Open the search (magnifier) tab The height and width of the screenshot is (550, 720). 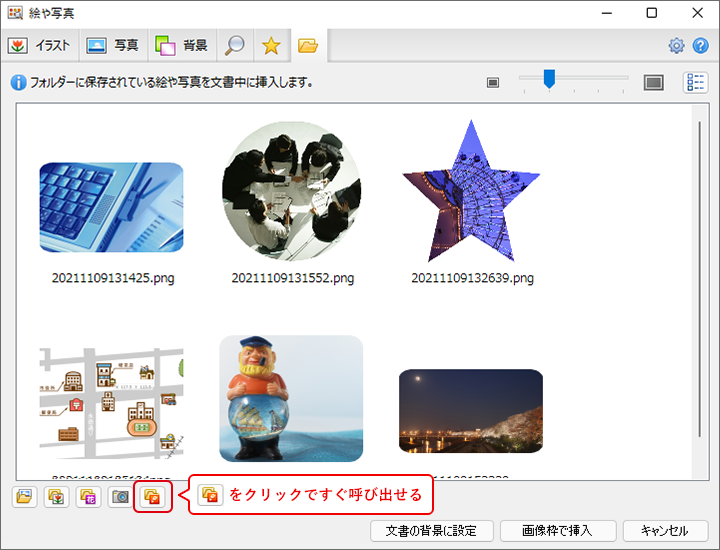pos(235,45)
